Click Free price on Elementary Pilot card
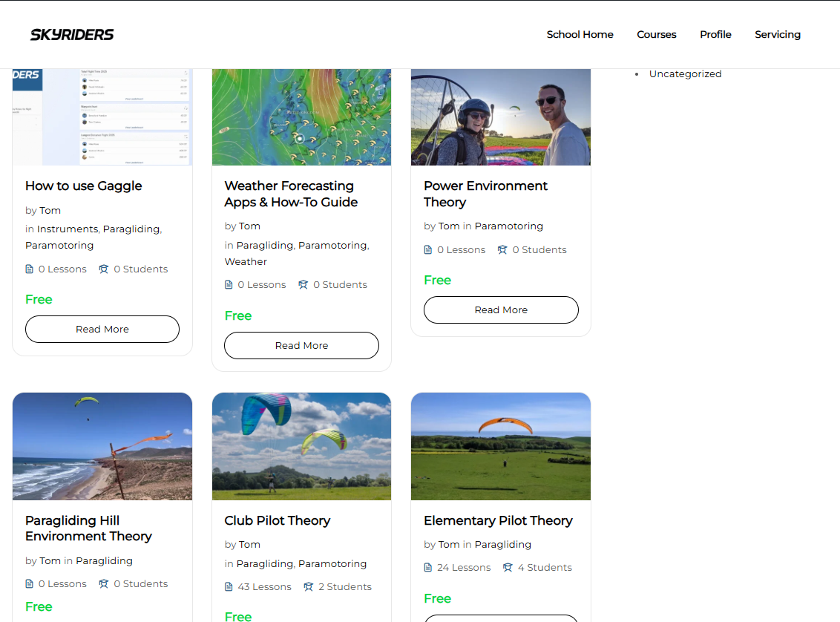Viewport: 840px width, 622px height. (x=437, y=598)
